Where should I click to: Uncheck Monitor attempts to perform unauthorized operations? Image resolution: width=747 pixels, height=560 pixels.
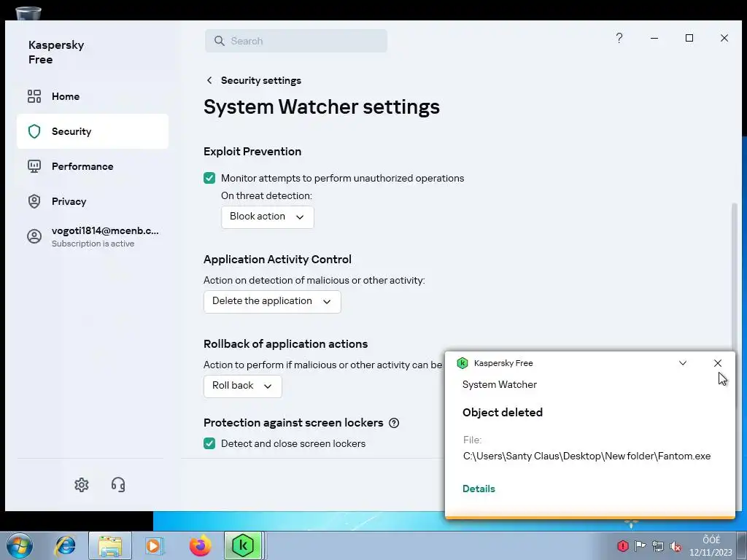tap(209, 178)
